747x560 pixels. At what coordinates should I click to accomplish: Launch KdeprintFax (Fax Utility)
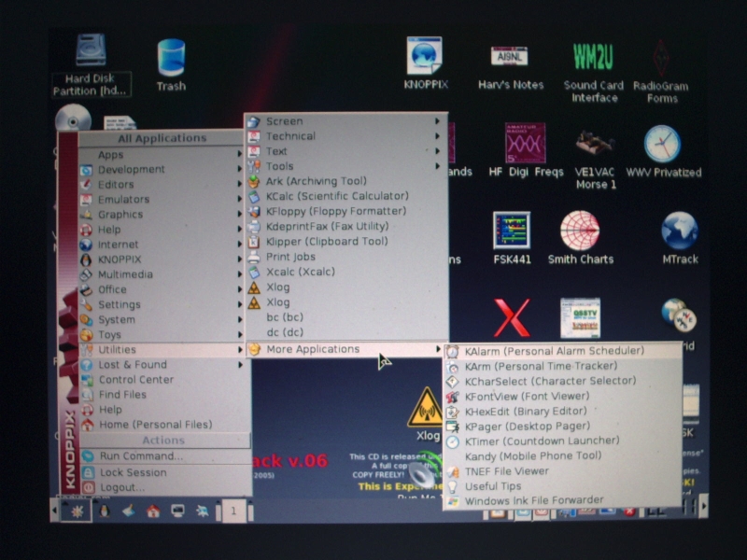(345, 226)
